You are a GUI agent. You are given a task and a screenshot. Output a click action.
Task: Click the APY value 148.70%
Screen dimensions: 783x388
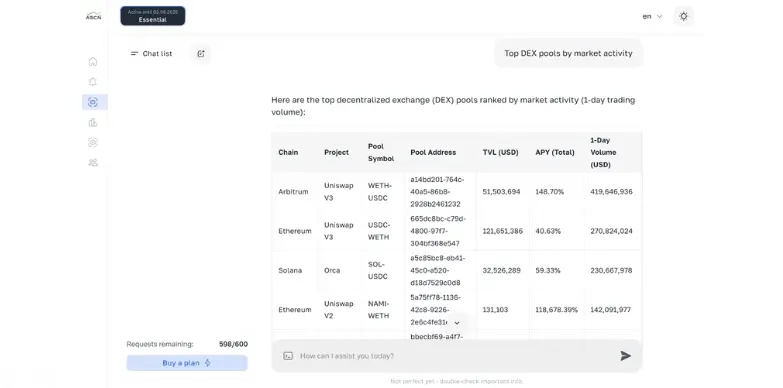pos(550,192)
